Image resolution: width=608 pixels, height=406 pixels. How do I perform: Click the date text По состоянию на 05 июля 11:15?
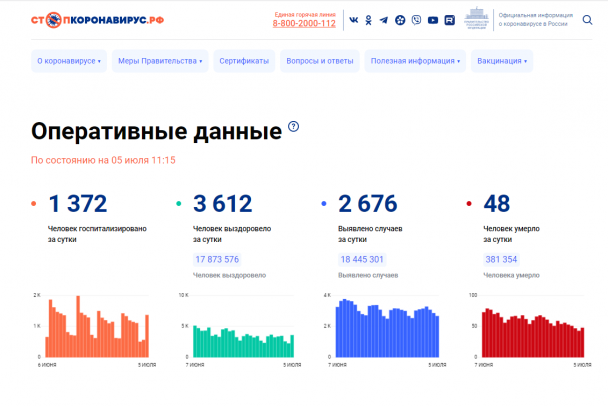click(x=103, y=160)
